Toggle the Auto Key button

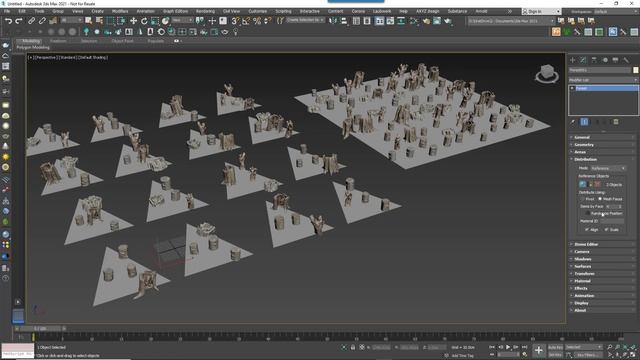555,347
